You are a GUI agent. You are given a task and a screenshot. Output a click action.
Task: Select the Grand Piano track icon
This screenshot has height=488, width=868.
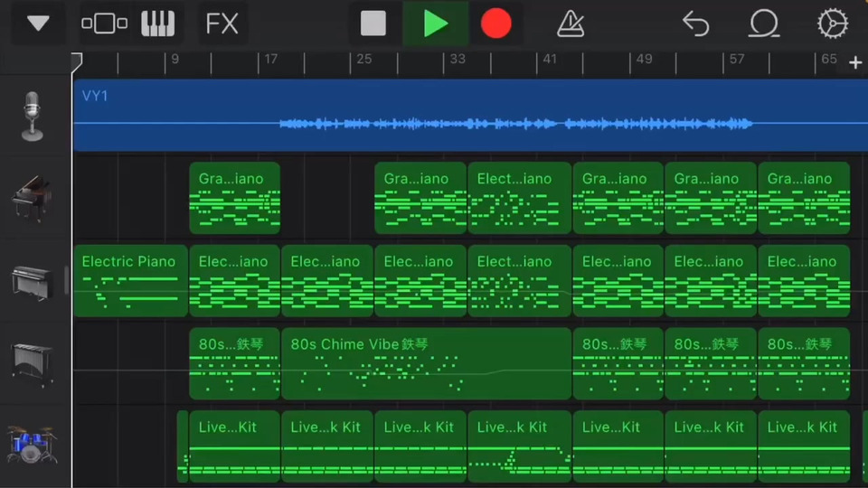[x=33, y=198]
